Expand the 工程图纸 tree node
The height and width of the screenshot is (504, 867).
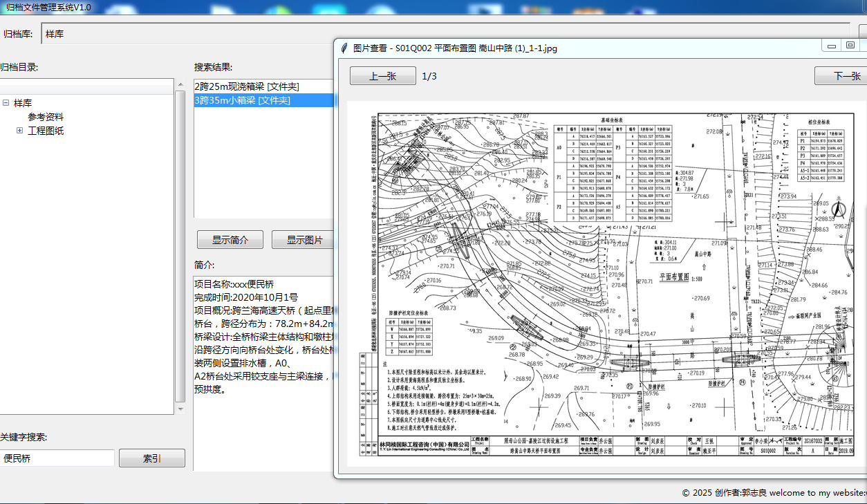19,131
